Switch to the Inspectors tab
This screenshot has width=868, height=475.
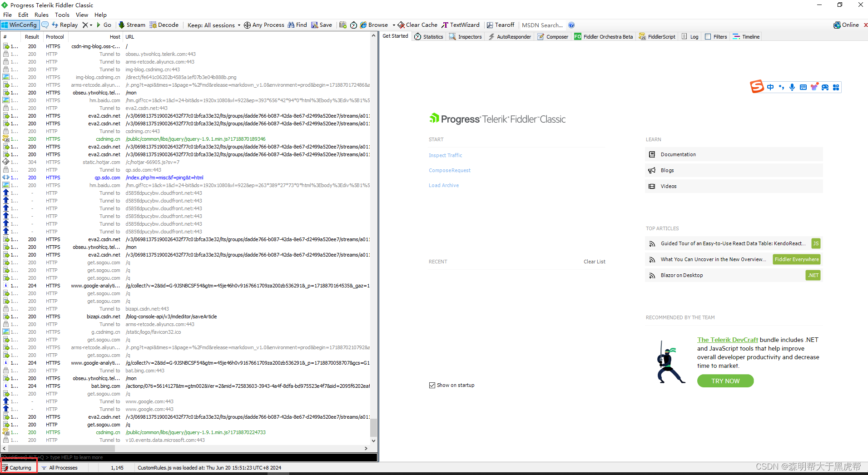465,37
